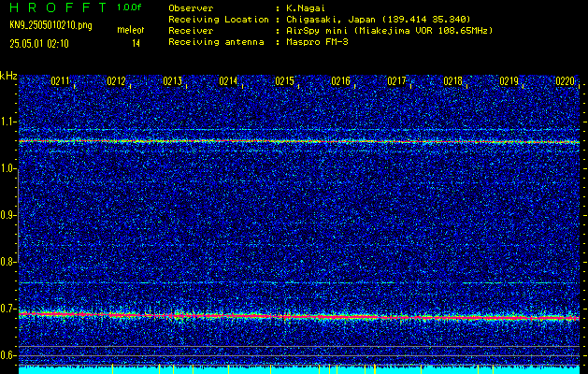Click the 0212 time marker
Viewport: 588px width, 374px height.
point(116,81)
